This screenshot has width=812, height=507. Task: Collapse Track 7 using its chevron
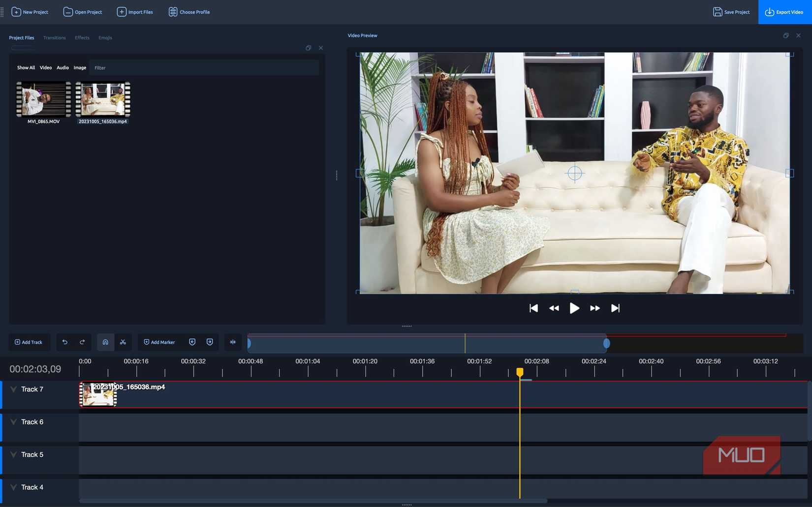click(13, 389)
